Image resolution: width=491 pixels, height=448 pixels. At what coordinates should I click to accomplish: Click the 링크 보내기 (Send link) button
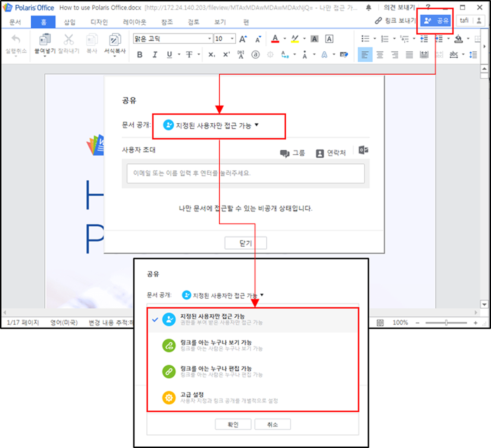(x=395, y=21)
